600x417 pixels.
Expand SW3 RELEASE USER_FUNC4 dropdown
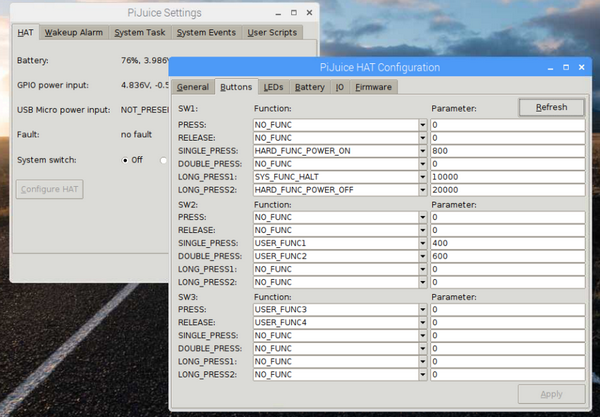coord(422,323)
